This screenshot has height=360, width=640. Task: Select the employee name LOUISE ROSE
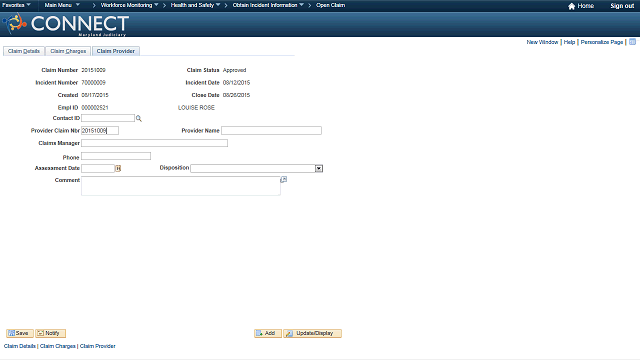(x=196, y=108)
